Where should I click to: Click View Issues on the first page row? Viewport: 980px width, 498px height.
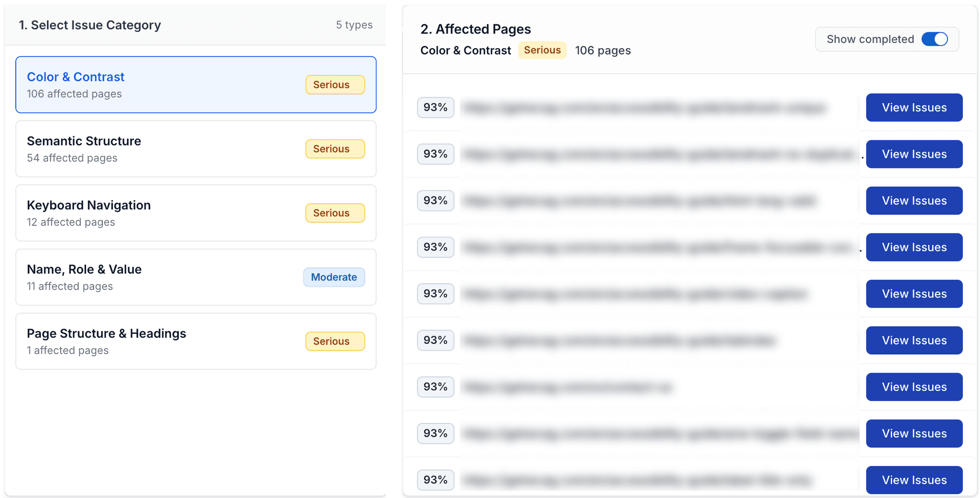pos(914,107)
